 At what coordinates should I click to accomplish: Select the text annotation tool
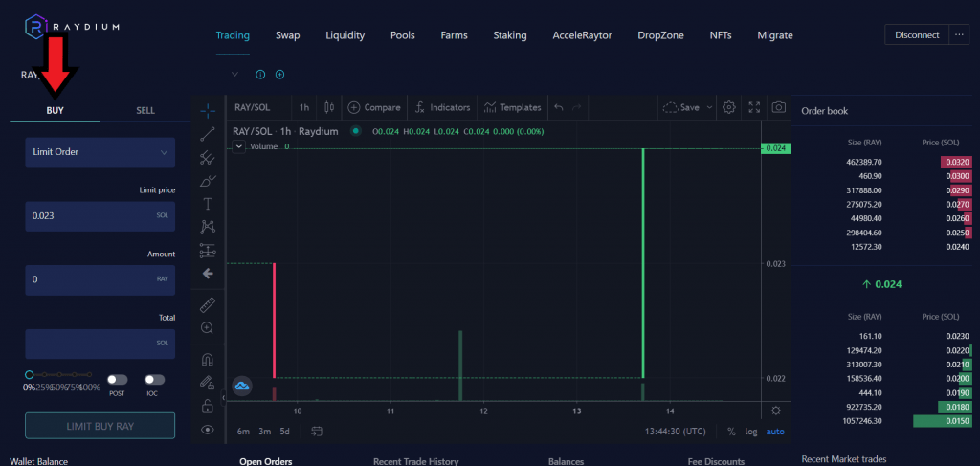click(x=208, y=204)
